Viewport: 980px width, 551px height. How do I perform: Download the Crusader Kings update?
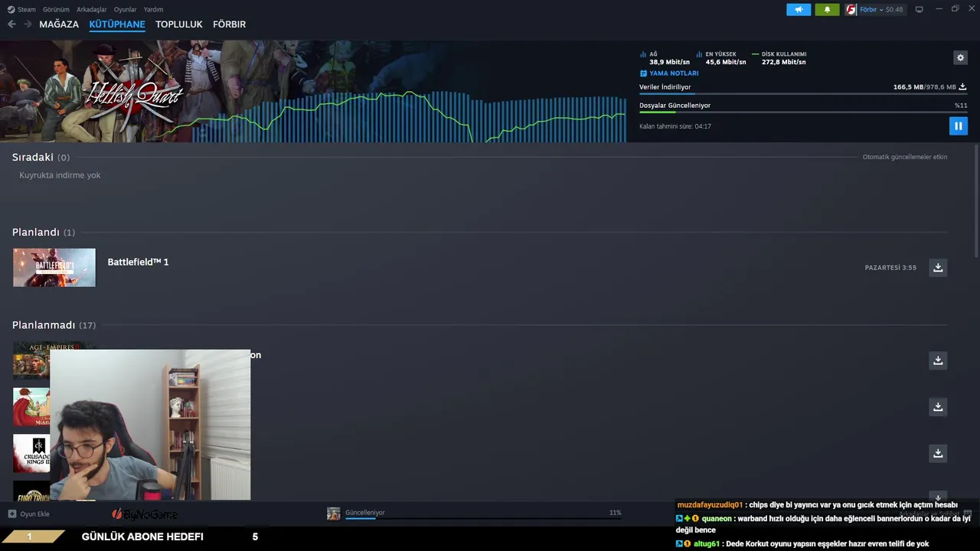pyautogui.click(x=938, y=453)
